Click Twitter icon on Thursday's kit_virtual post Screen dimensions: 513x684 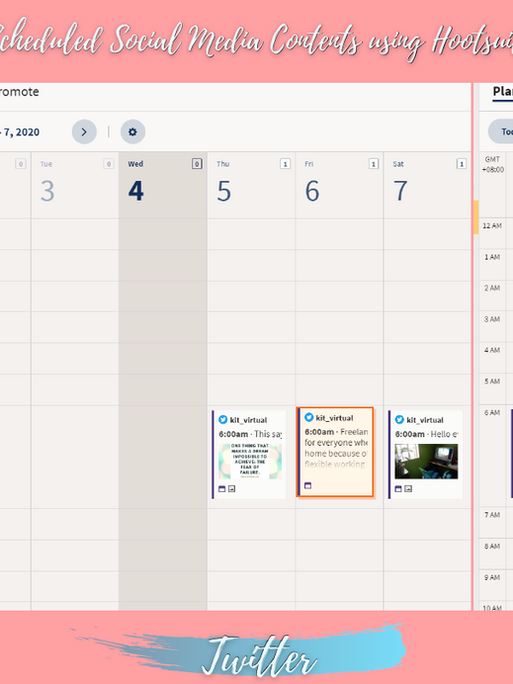point(223,420)
